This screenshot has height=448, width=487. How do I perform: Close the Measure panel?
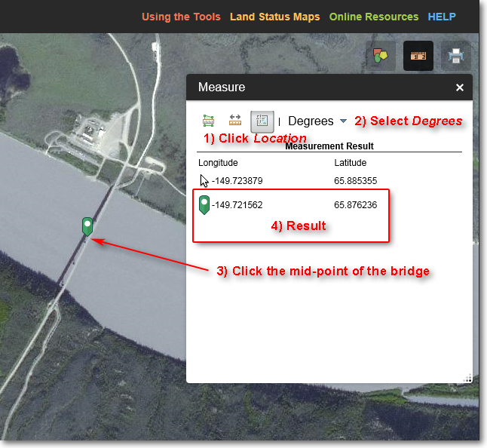point(460,87)
